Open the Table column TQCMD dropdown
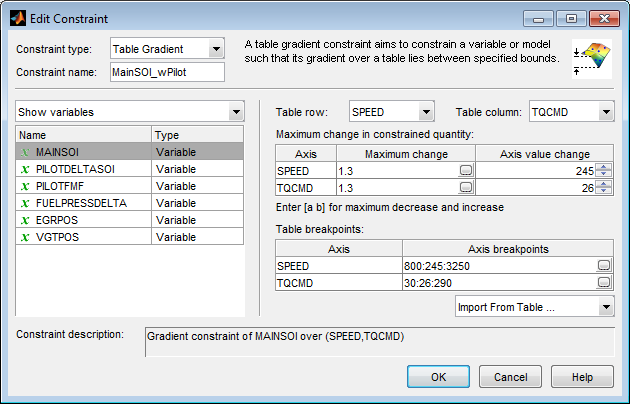Image resolution: width=630 pixels, height=404 pixels. click(606, 112)
